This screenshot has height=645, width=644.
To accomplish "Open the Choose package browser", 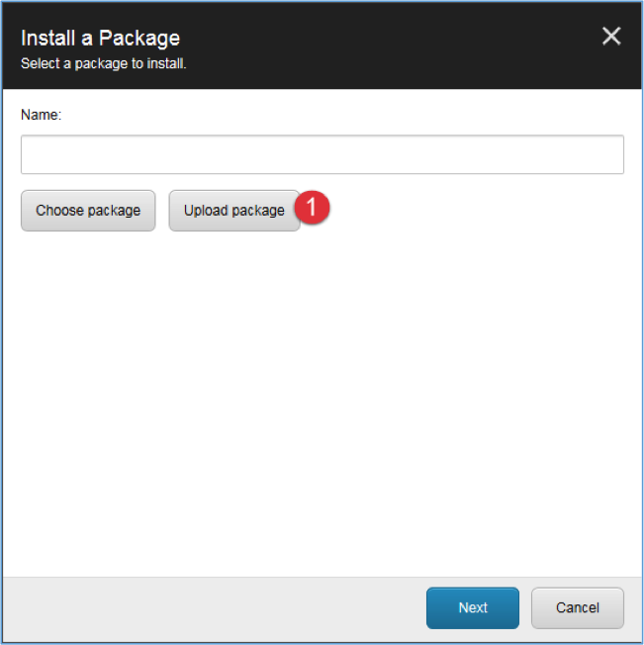I will (88, 211).
